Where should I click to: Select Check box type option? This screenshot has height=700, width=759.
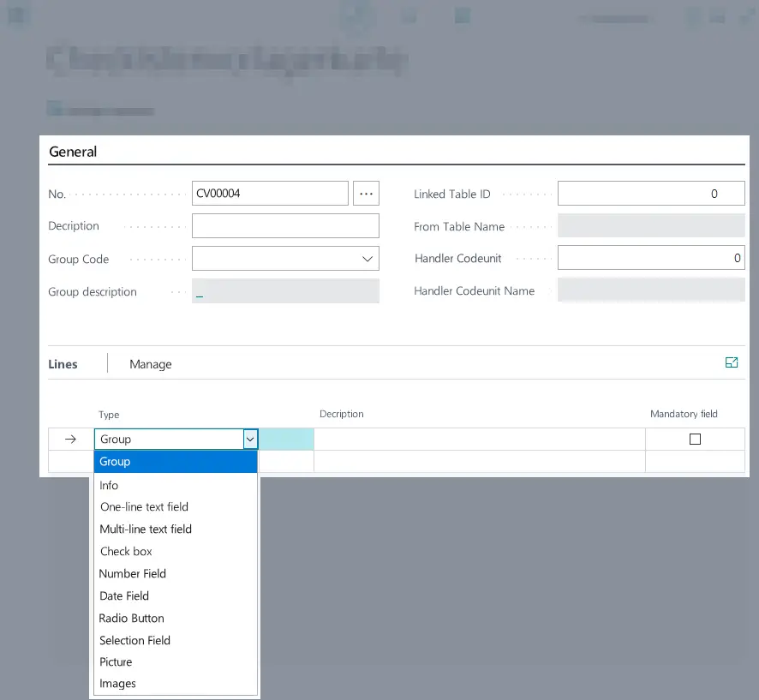pos(126,552)
